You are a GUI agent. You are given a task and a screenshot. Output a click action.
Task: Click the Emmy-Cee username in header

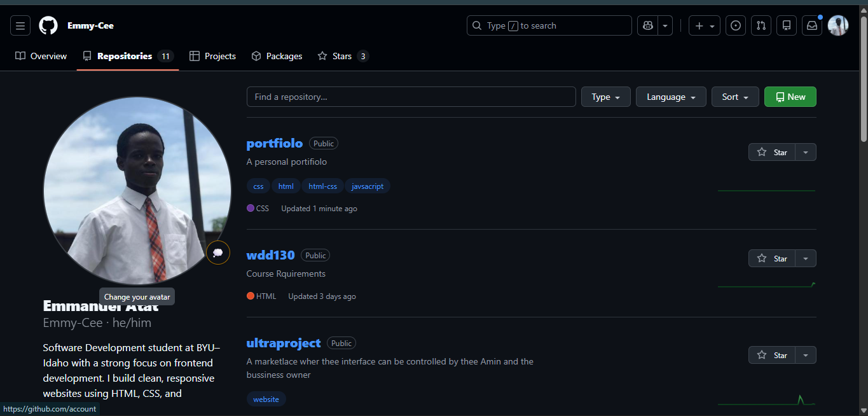pyautogui.click(x=90, y=26)
